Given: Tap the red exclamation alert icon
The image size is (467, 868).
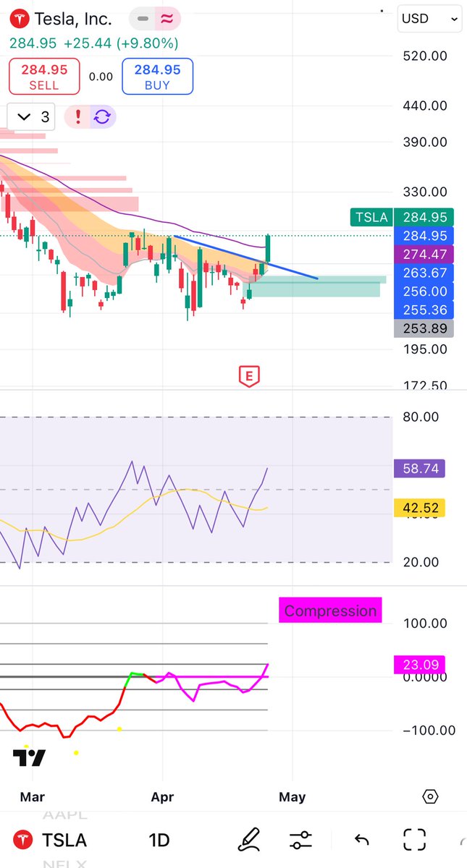Looking at the screenshot, I should [x=77, y=116].
